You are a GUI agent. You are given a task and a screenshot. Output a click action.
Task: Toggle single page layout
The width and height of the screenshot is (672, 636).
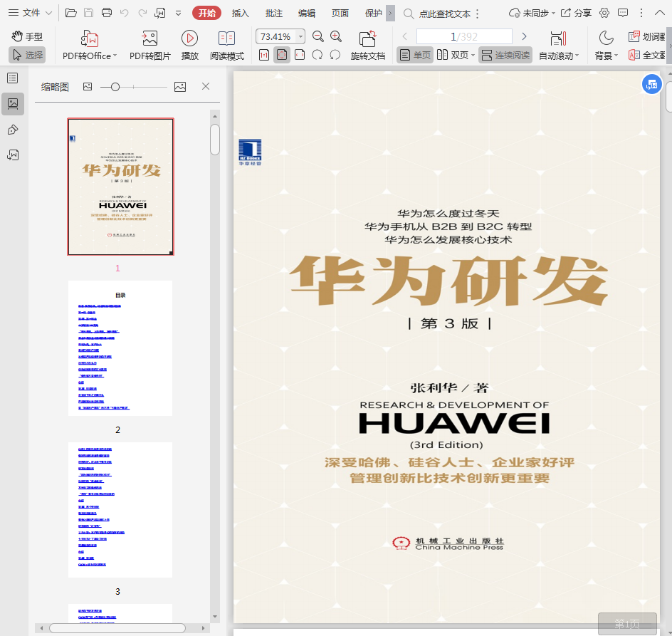click(x=414, y=55)
